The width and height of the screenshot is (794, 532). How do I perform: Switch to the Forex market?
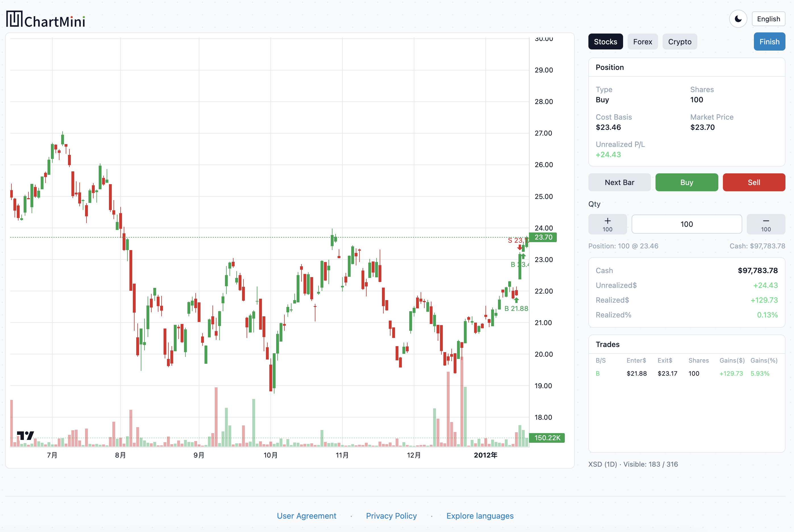tap(642, 41)
